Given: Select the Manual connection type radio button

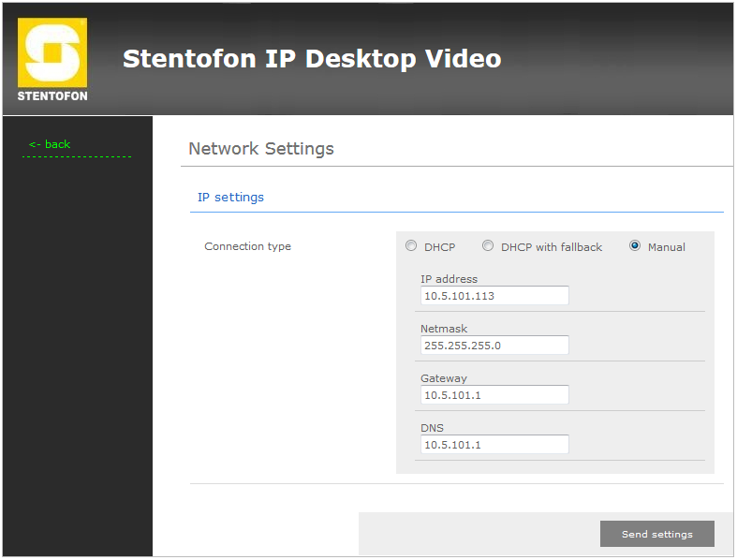Looking at the screenshot, I should [x=635, y=246].
